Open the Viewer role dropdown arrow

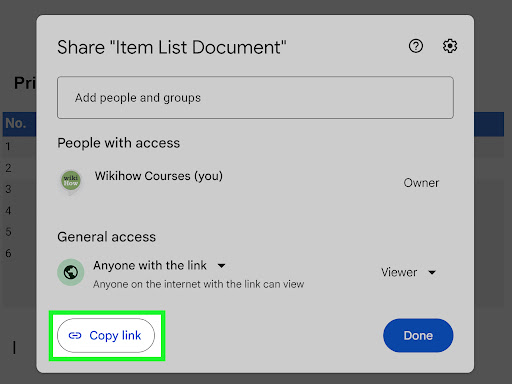(432, 272)
